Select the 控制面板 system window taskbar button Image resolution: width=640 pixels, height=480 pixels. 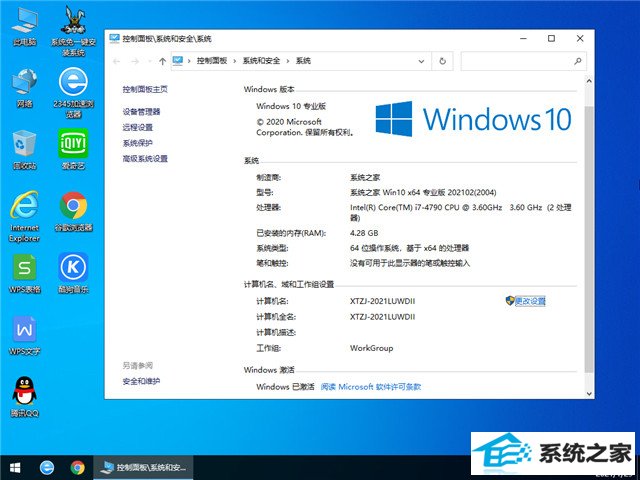tap(144, 467)
